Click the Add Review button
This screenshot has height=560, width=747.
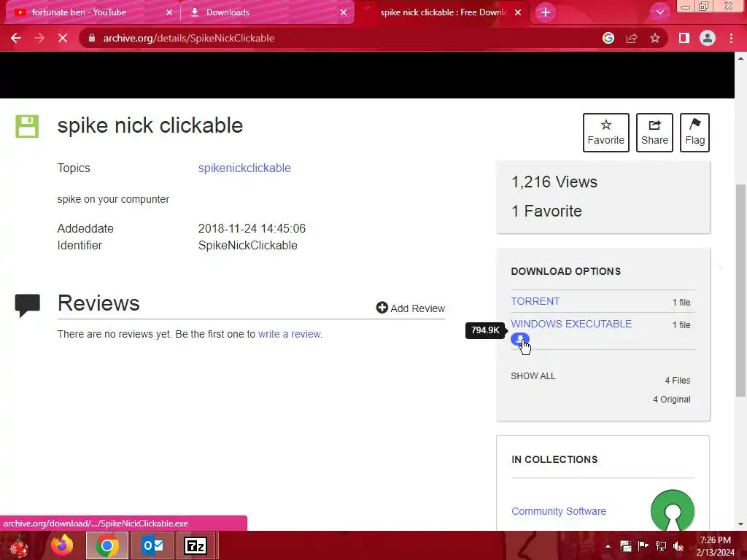click(x=410, y=308)
